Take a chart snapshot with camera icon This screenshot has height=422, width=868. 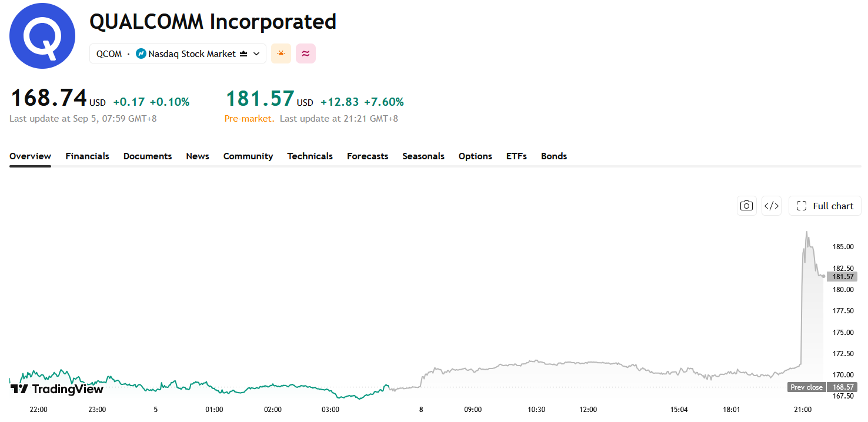click(x=747, y=206)
